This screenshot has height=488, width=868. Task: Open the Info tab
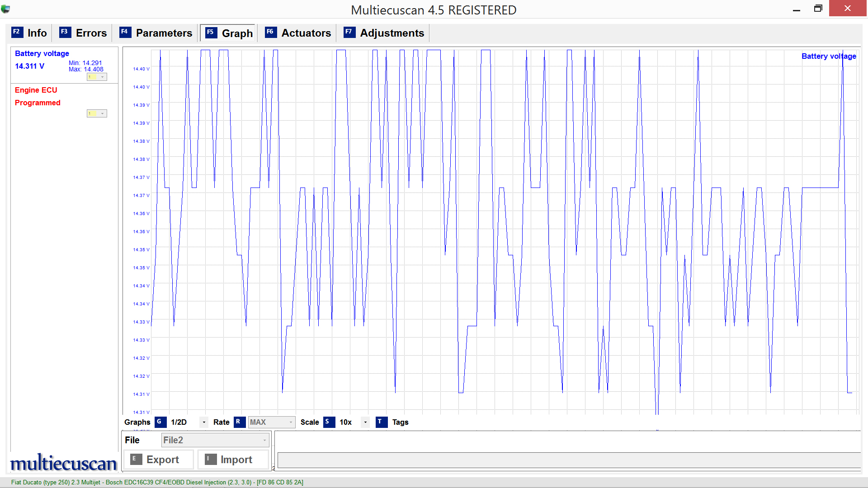tap(29, 33)
